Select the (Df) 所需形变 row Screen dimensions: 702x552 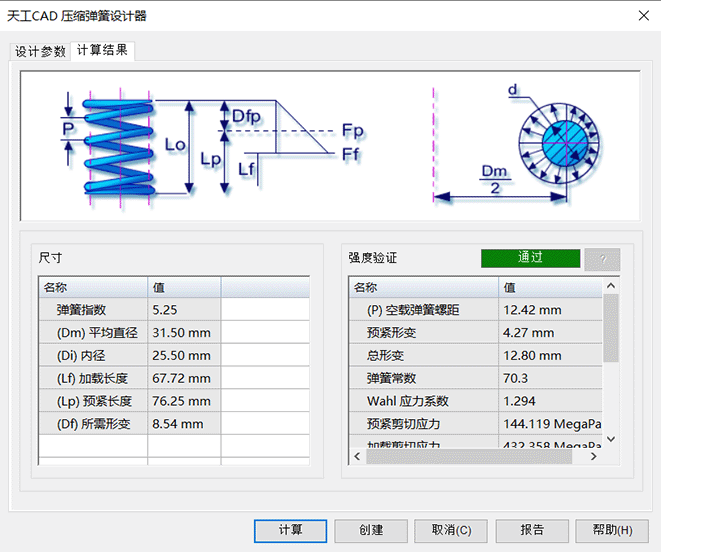[174, 424]
